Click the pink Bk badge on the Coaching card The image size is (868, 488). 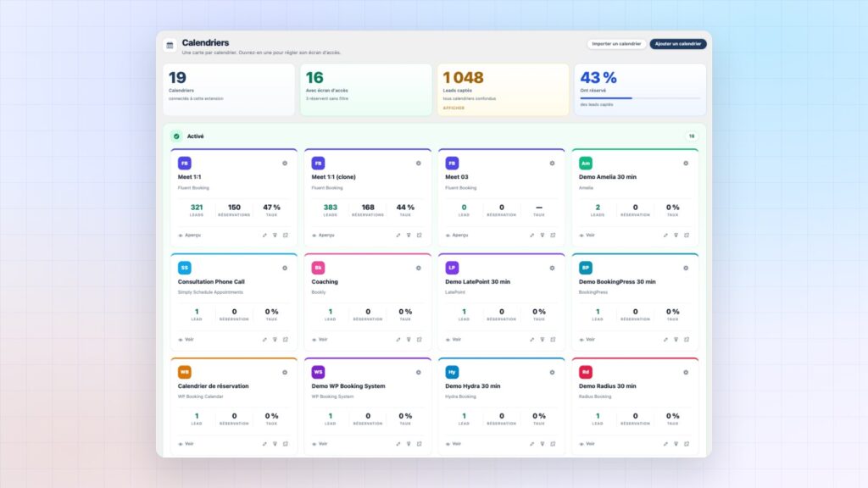coord(319,268)
